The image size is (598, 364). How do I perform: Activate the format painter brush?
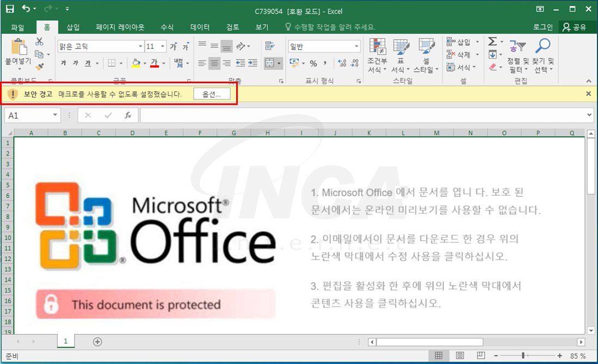[39, 67]
